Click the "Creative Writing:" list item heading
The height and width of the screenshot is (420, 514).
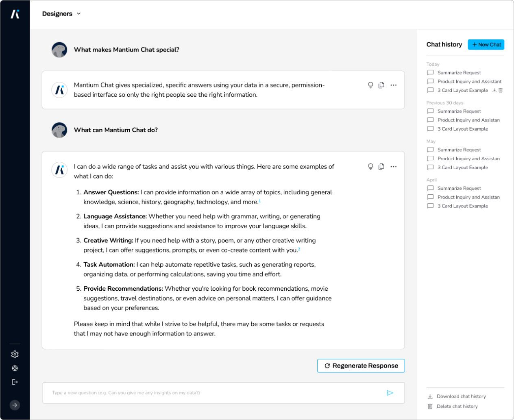coord(108,240)
